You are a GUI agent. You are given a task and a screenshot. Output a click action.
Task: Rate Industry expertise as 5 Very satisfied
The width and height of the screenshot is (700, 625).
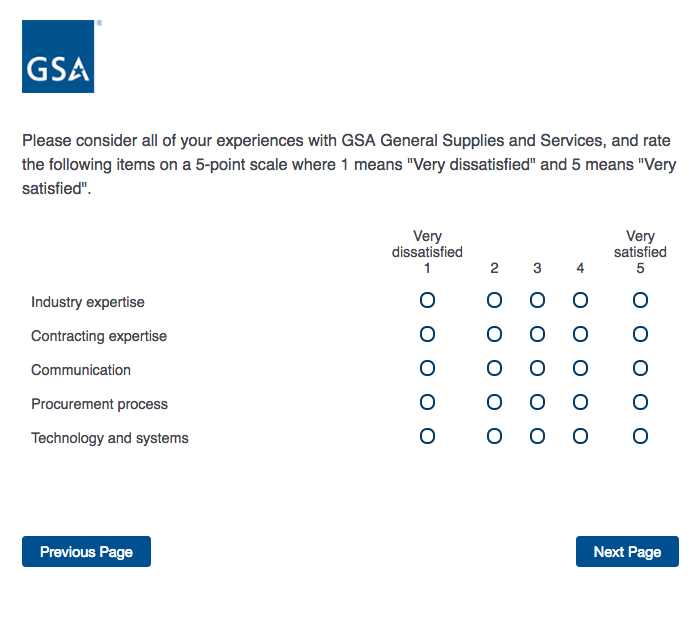click(640, 300)
